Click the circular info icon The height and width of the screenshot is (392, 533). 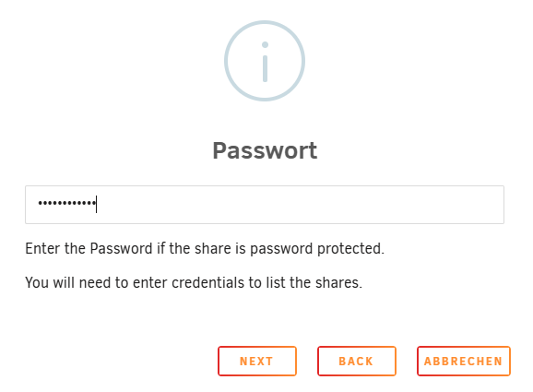click(x=265, y=61)
